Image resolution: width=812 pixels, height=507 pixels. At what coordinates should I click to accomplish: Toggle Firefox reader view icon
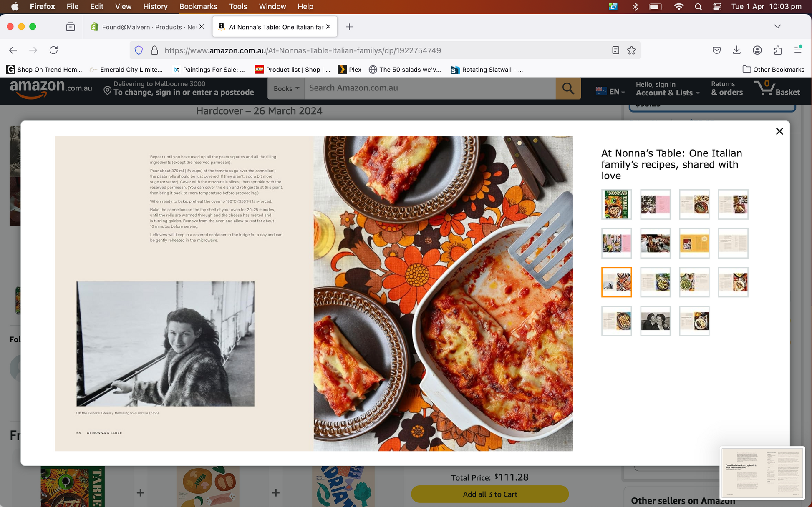(x=615, y=50)
